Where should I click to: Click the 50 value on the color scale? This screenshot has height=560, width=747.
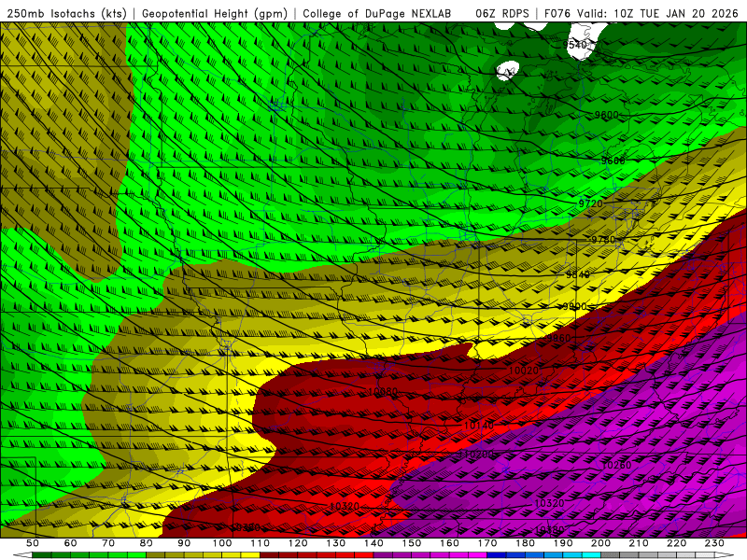pyautogui.click(x=32, y=543)
